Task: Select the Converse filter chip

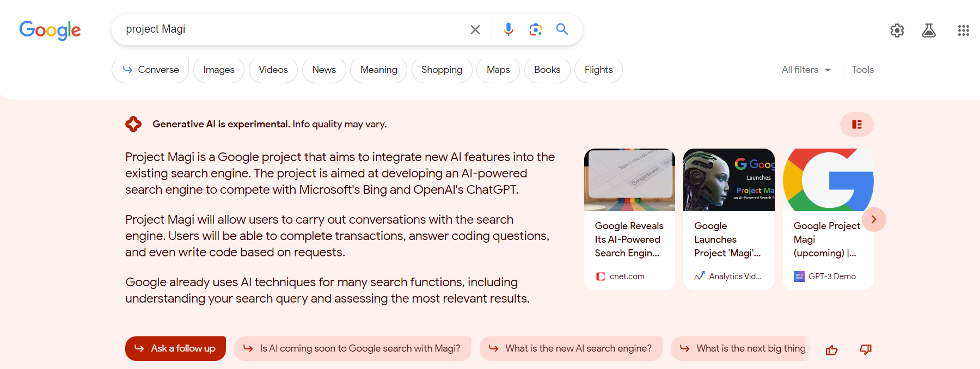Action: coord(150,70)
